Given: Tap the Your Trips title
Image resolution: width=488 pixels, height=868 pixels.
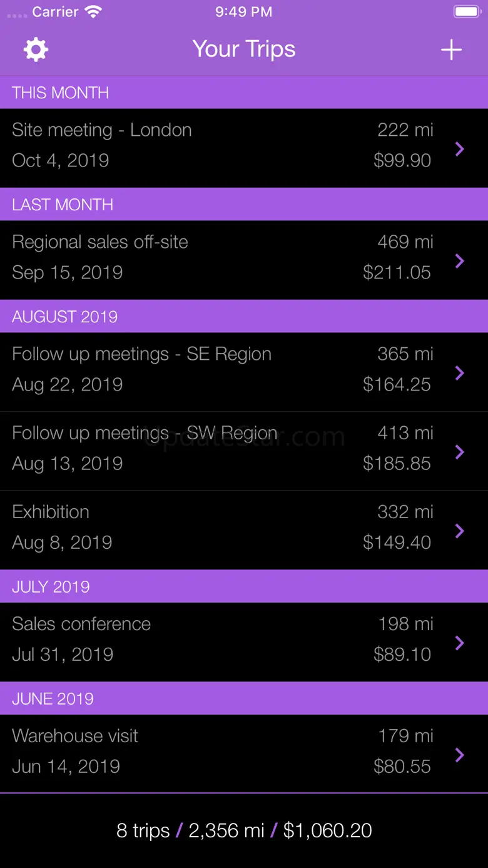Looking at the screenshot, I should click(244, 49).
